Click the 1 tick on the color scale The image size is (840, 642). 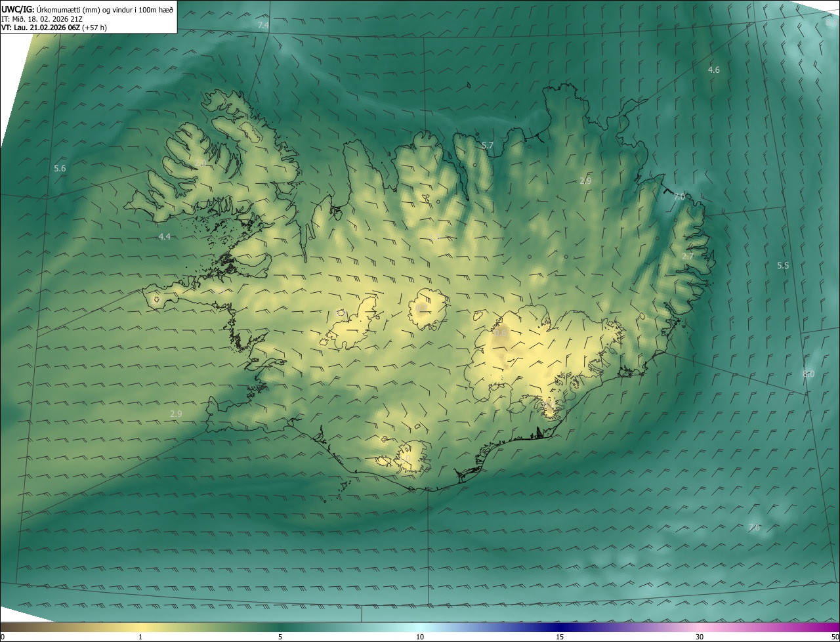tap(140, 637)
